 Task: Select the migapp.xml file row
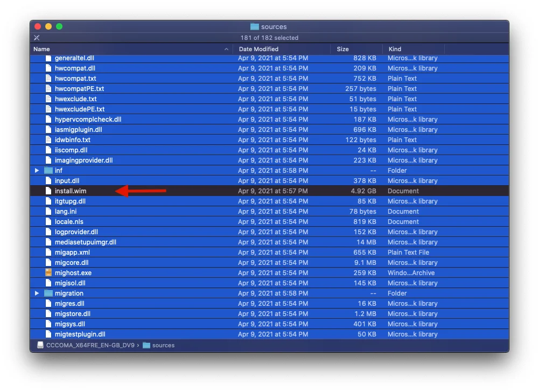click(x=72, y=253)
